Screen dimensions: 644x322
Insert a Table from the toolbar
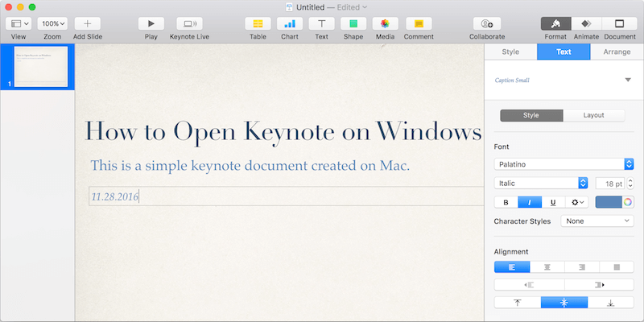pos(258,24)
